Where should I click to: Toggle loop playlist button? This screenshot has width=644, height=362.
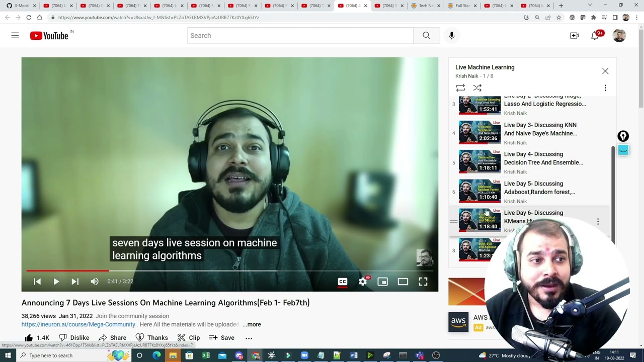pyautogui.click(x=460, y=88)
